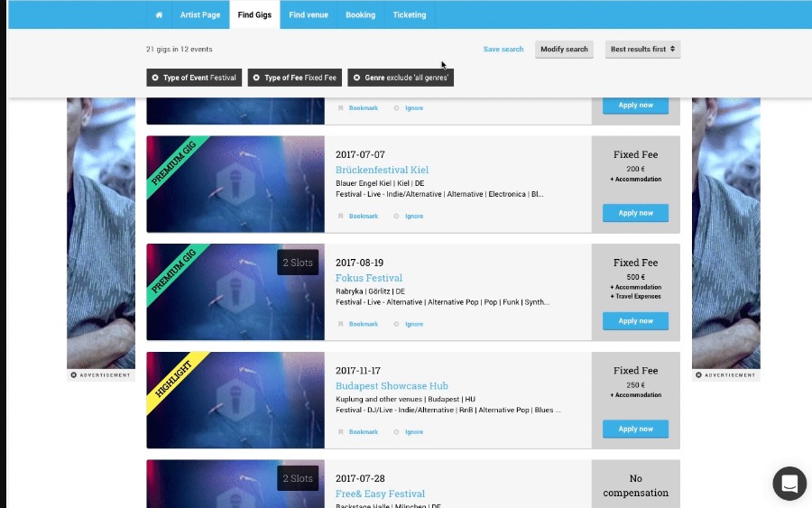Bookmark icon for Fokus Festival
The height and width of the screenshot is (508, 812).
coord(340,324)
